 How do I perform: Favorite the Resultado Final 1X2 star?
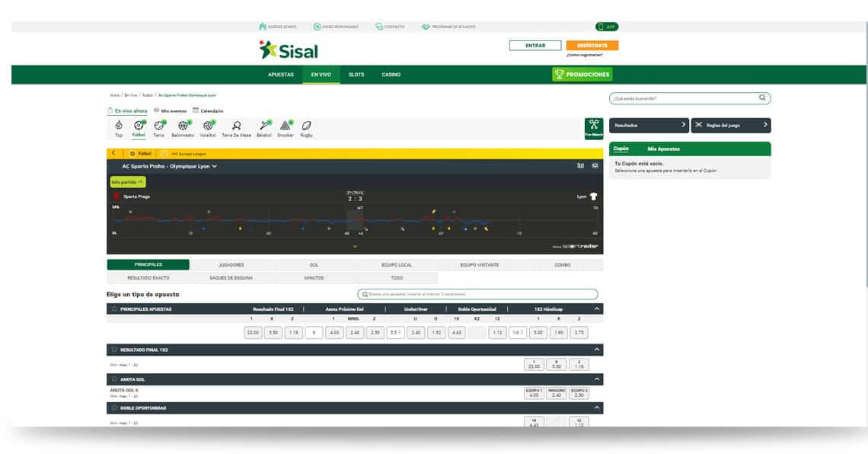click(x=114, y=350)
